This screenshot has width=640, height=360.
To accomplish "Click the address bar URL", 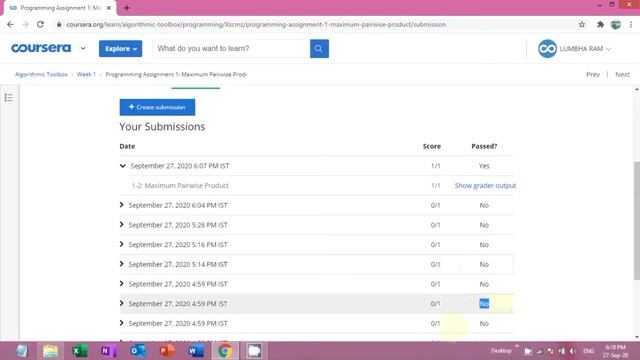I will coord(256,24).
